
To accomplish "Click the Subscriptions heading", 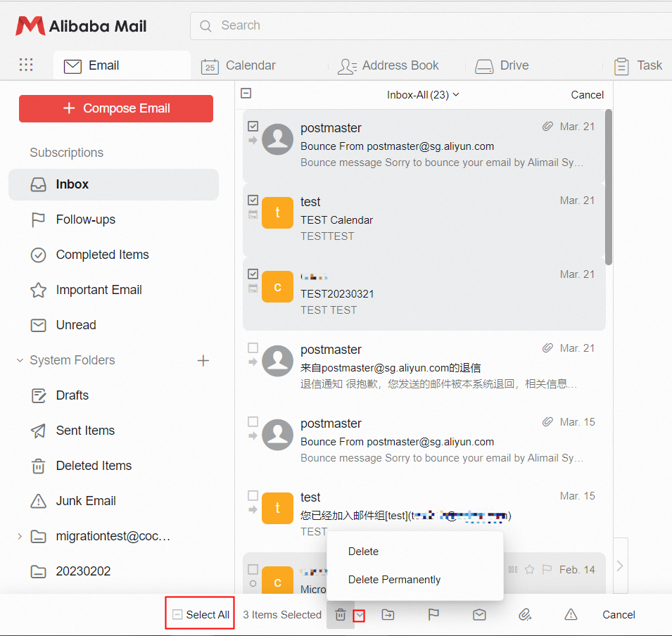I will (x=66, y=153).
